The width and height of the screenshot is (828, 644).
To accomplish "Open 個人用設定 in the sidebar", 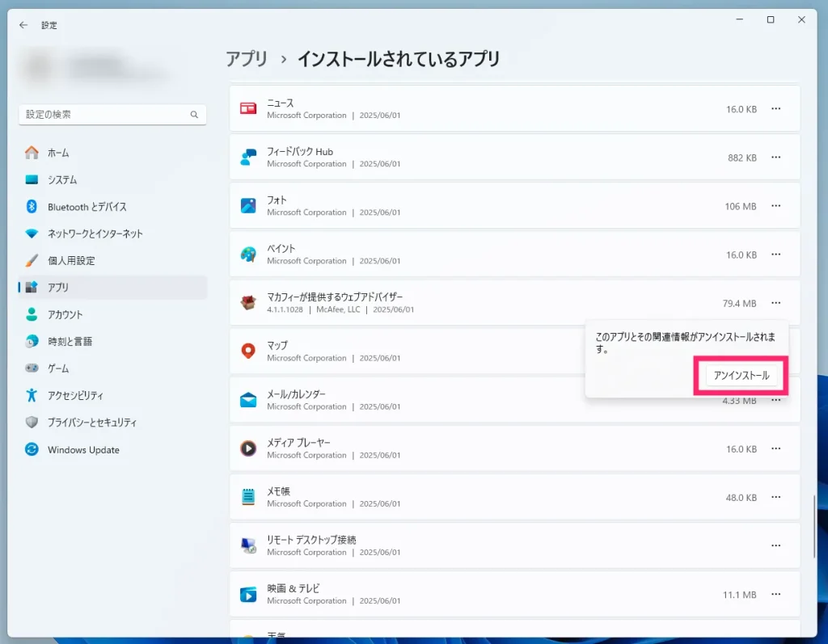I will (x=112, y=260).
